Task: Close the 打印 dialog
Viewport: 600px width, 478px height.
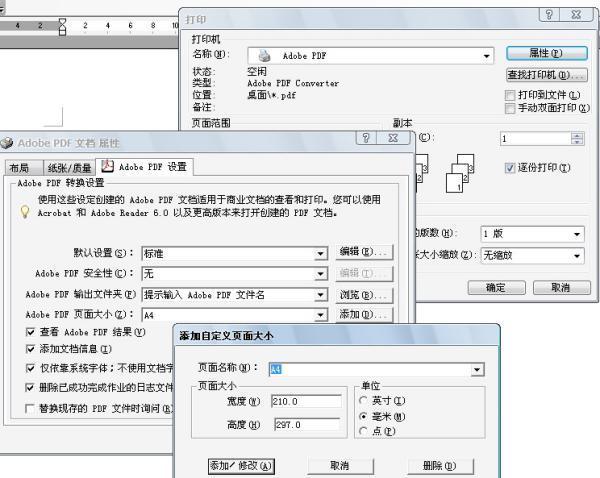Action: tap(576, 15)
